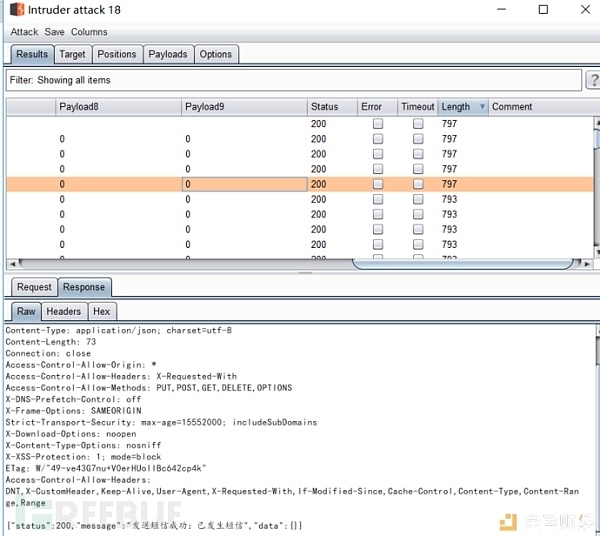600x536 pixels.
Task: Open the Save menu
Action: tap(54, 32)
